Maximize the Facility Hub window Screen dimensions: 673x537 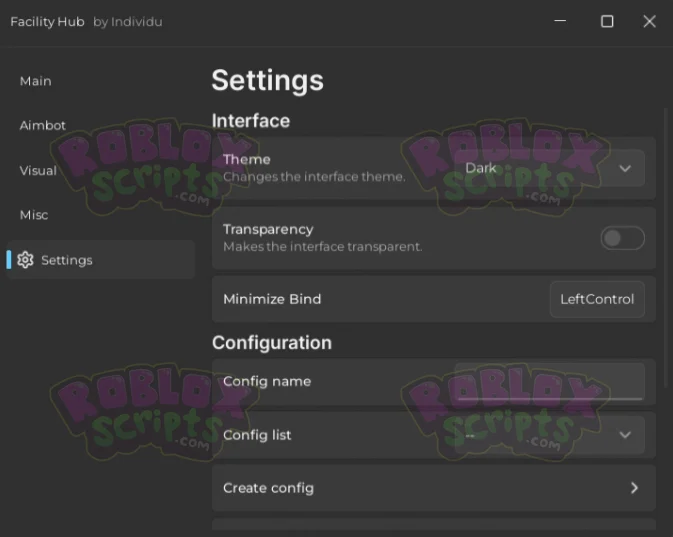click(x=607, y=21)
